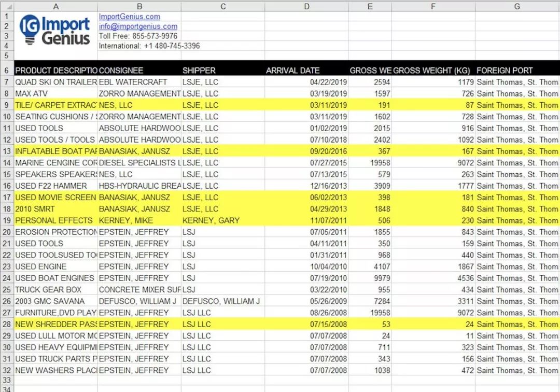Select KERNEY, GARY shipper cell
The height and width of the screenshot is (392, 560).
(223, 220)
